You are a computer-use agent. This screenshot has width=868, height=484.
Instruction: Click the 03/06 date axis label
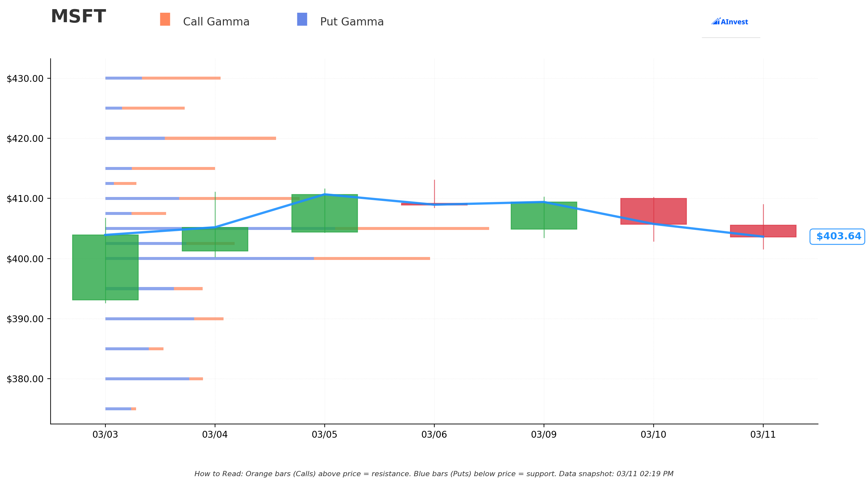point(434,435)
